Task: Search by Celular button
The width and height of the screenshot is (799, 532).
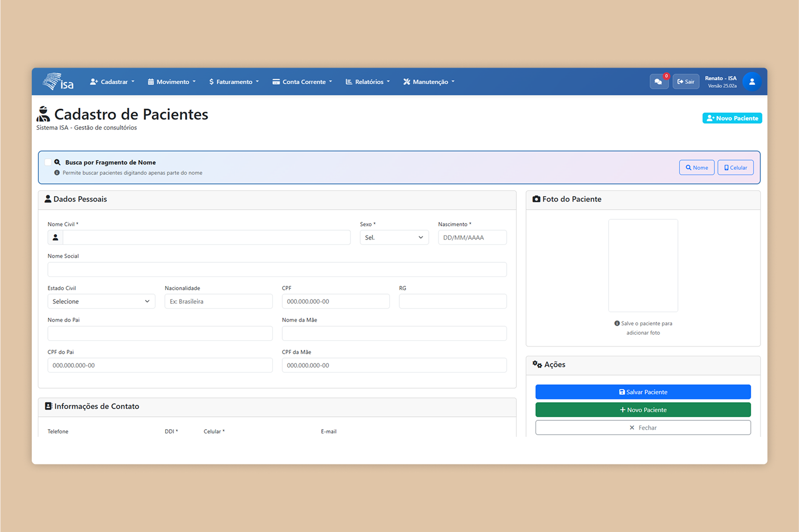Action: pyautogui.click(x=735, y=167)
